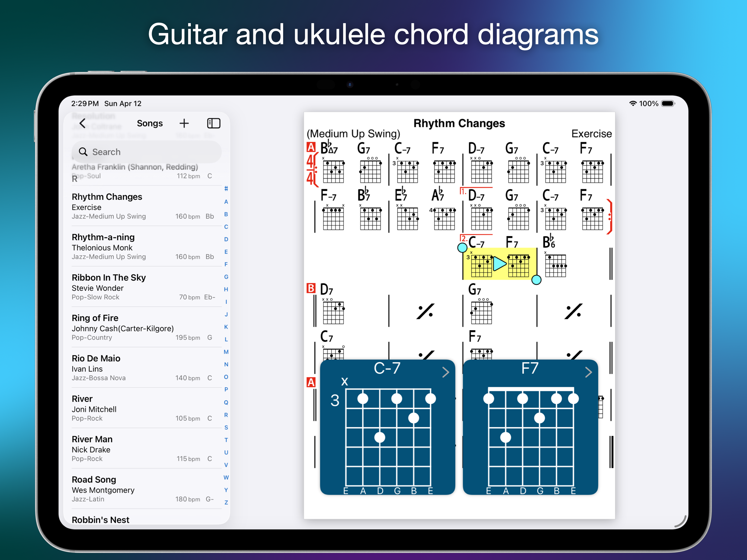The image size is (747, 560).
Task: Jump to hash symbol in index
Action: [x=226, y=189]
